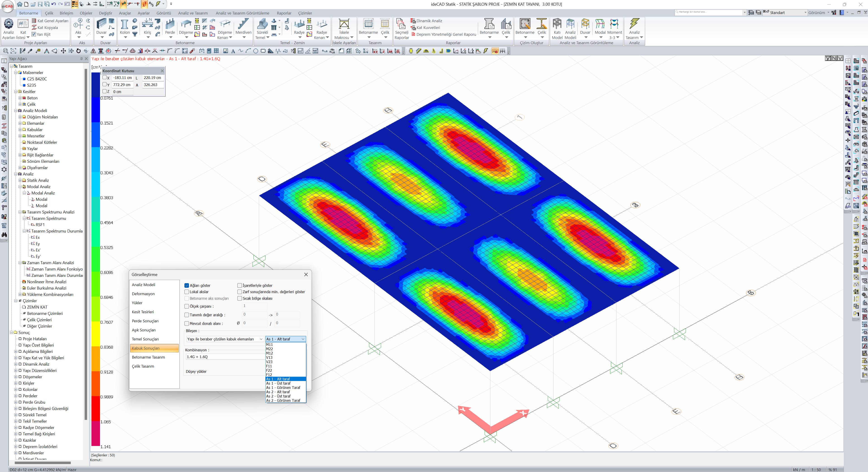Screen dimensions: 868x472
Task: Open the Analiz ve Tasarım ribbon tab
Action: [x=193, y=13]
